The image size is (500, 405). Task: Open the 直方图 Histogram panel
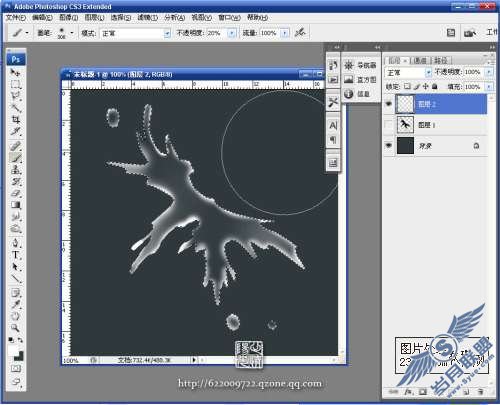360,80
